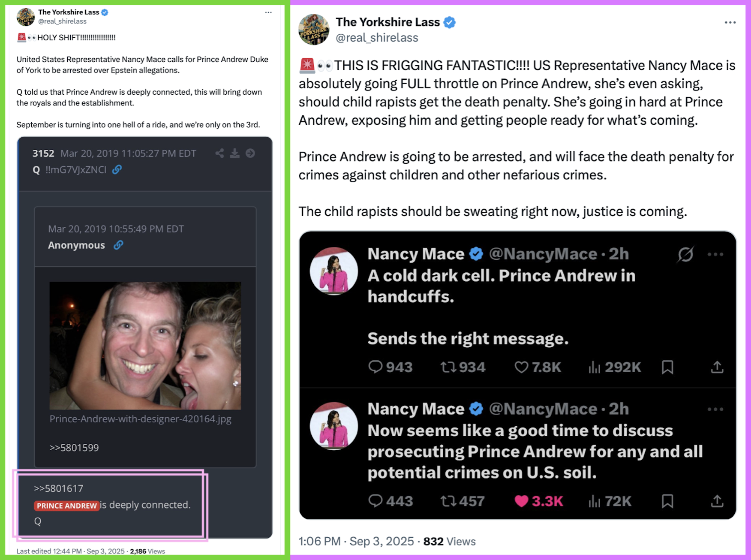This screenshot has height=560, width=751.
Task: Click the red PRINCE ANDREW highlight tag
Action: pyautogui.click(x=67, y=506)
